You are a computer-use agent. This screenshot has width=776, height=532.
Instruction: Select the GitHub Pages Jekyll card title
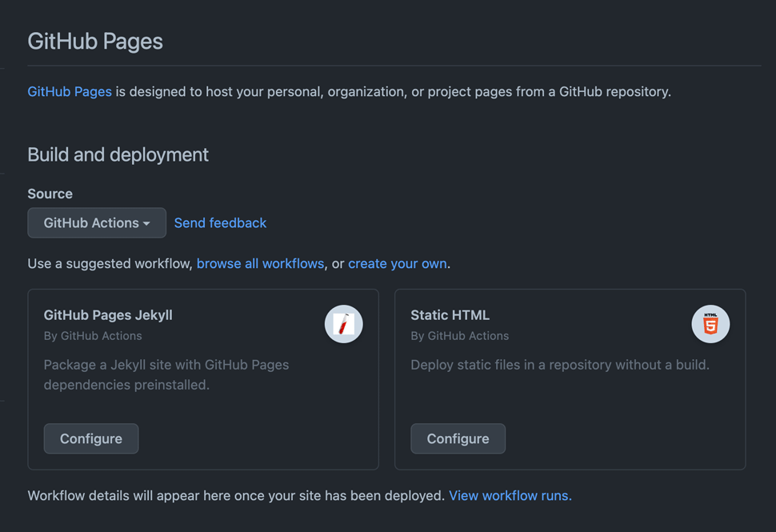[108, 315]
